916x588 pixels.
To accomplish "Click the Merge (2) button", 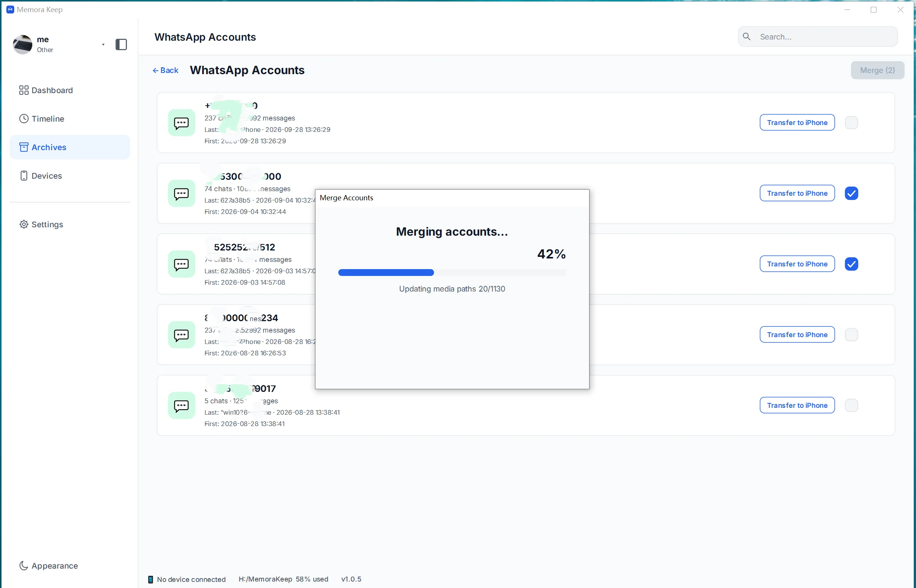I will 878,70.
